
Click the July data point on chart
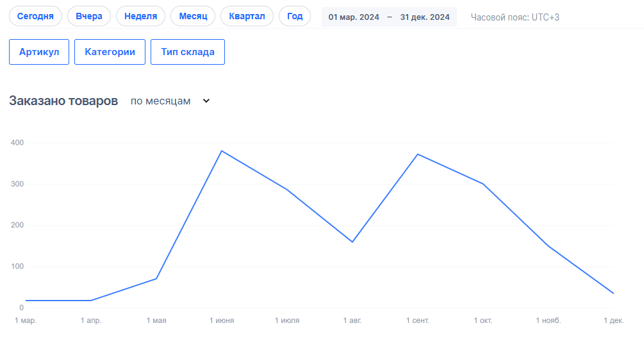coord(287,190)
